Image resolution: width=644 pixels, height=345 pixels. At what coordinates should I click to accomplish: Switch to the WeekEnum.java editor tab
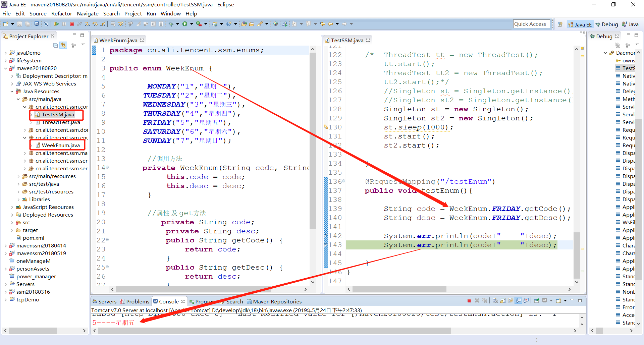tap(118, 40)
